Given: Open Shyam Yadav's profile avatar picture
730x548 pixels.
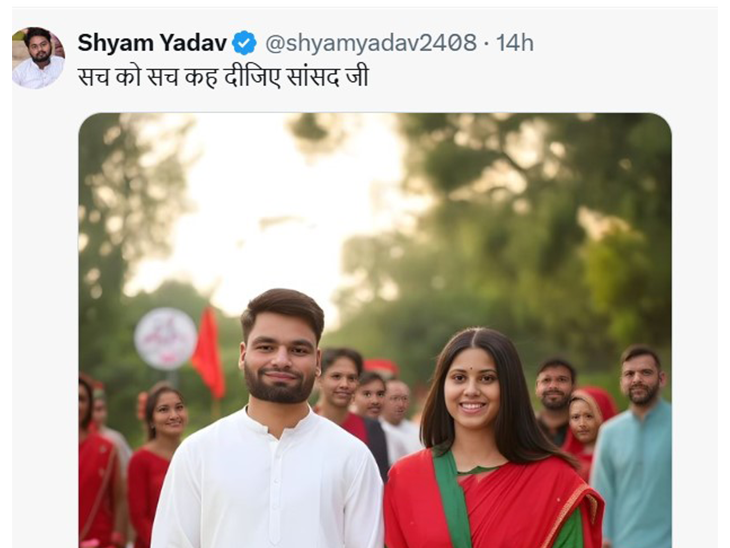Looking at the screenshot, I should [x=38, y=58].
